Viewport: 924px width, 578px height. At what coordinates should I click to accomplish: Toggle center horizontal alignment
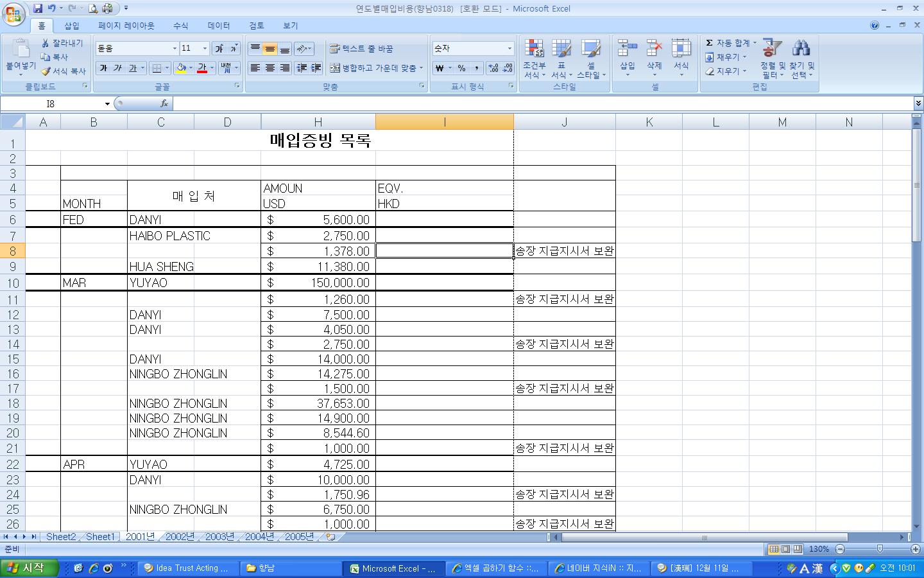pos(270,68)
